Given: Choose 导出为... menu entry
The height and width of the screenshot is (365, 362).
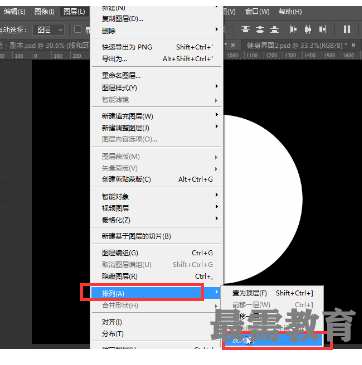Looking at the screenshot, I should (157, 59).
